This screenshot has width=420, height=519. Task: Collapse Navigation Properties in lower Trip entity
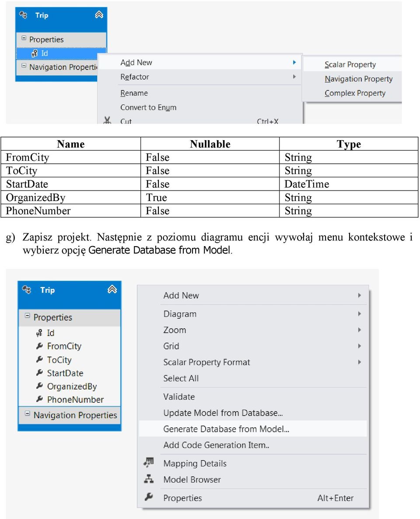click(x=28, y=414)
